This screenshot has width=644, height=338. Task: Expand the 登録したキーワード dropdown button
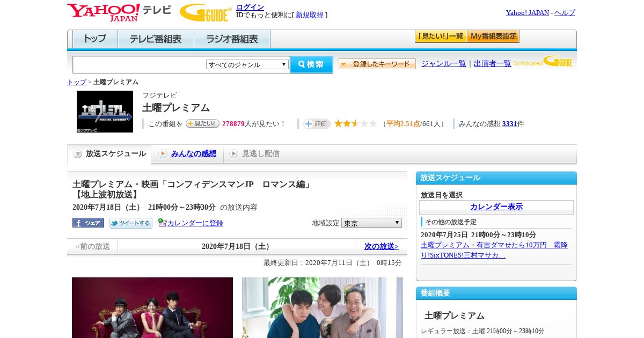coord(377,64)
